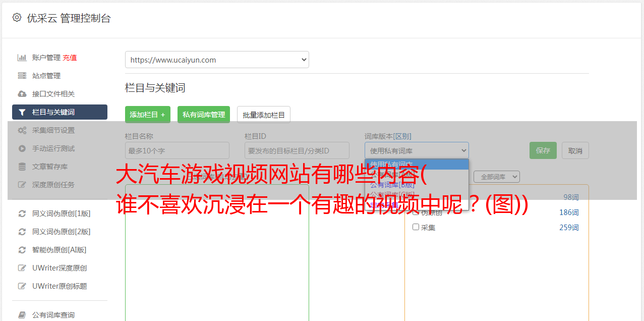Click the red 充值 link
This screenshot has width=644, height=321.
(70, 58)
